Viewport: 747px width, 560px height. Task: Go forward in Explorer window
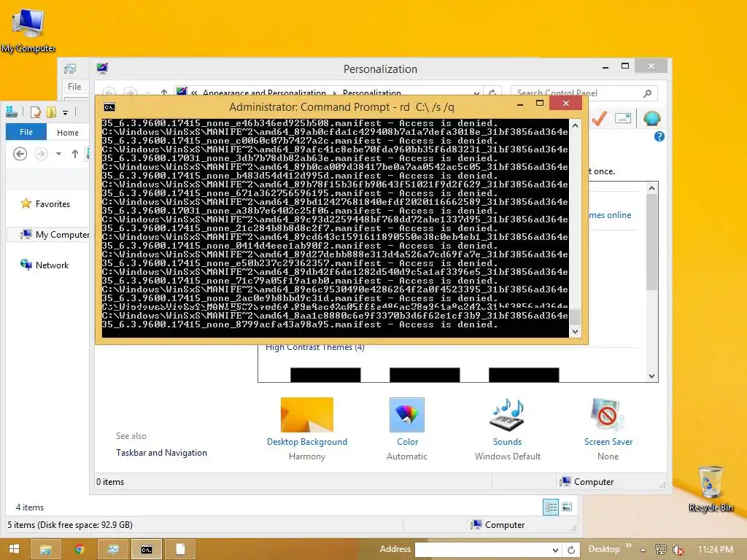point(41,154)
